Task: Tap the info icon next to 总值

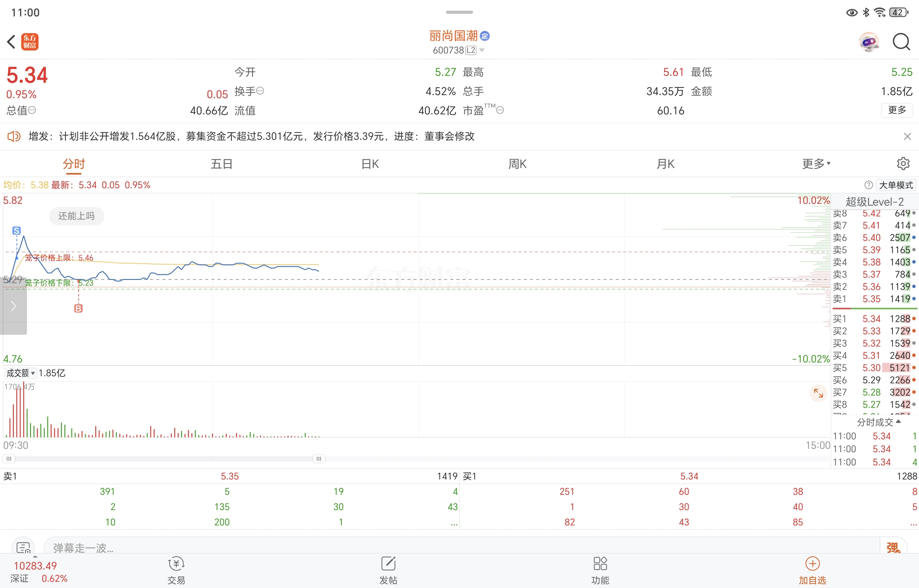Action: click(x=32, y=110)
